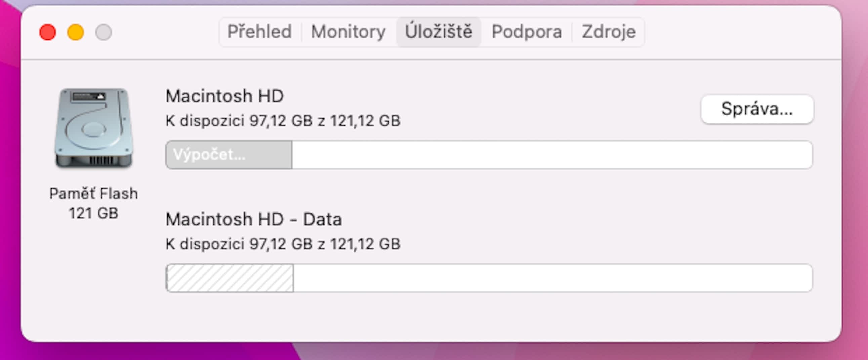Select the Úložiště tab
Screen dimensions: 868x360
coord(439,32)
